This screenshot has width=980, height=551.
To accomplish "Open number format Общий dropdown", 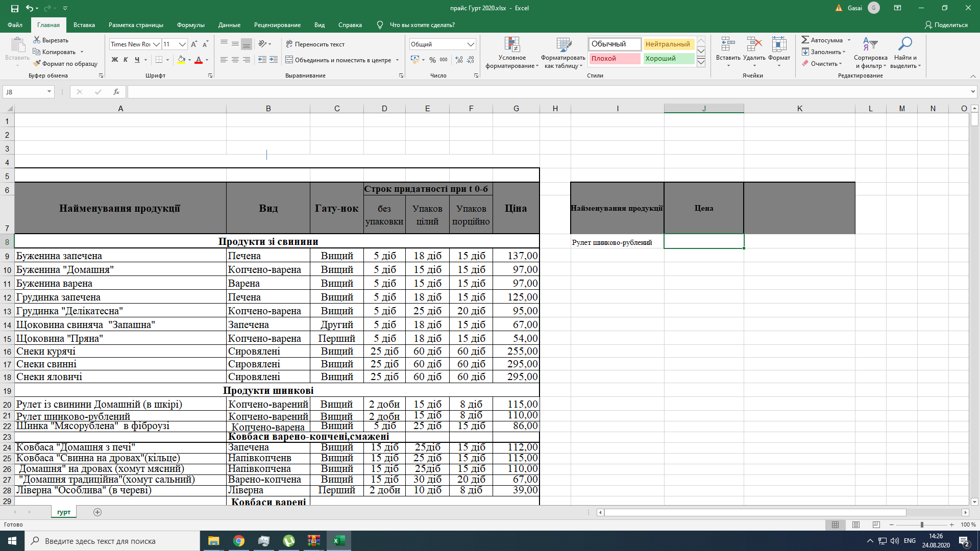I will (471, 44).
